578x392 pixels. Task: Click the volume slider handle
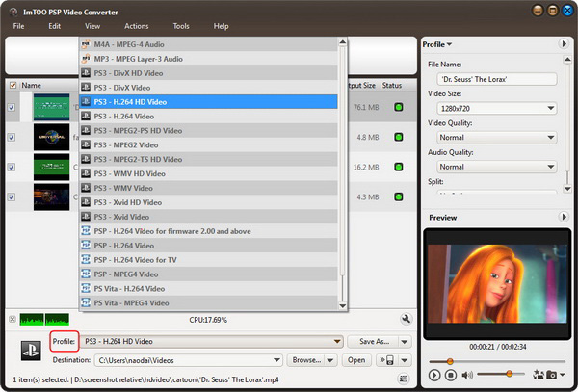[x=509, y=374]
